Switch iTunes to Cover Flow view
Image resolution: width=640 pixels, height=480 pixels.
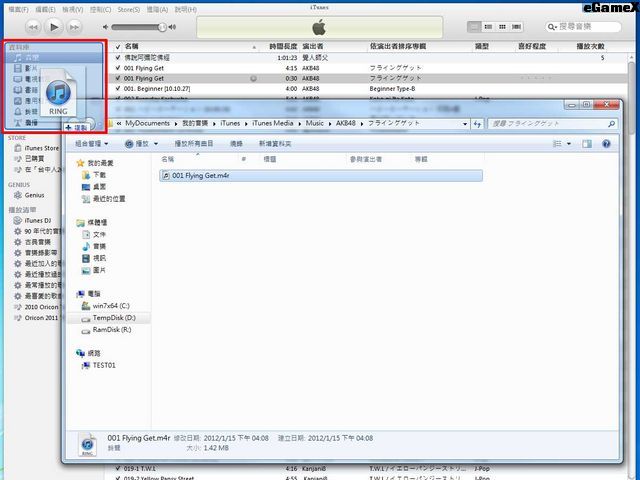pos(516,27)
